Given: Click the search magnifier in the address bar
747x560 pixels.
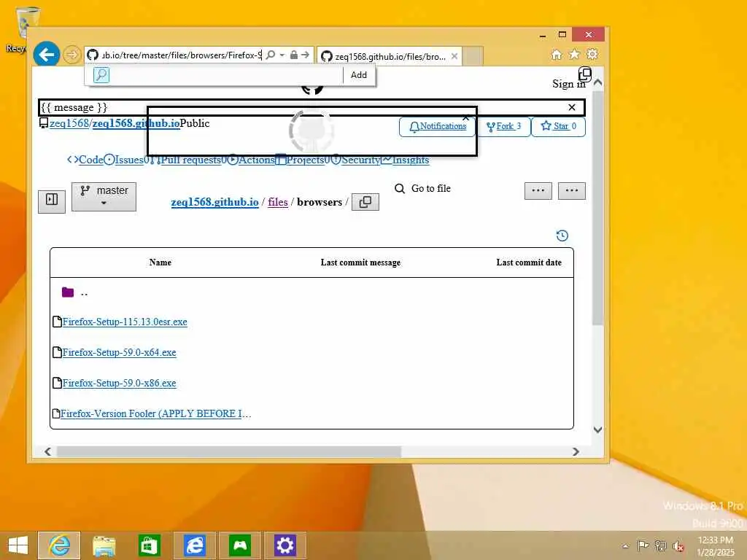Looking at the screenshot, I should (x=271, y=55).
